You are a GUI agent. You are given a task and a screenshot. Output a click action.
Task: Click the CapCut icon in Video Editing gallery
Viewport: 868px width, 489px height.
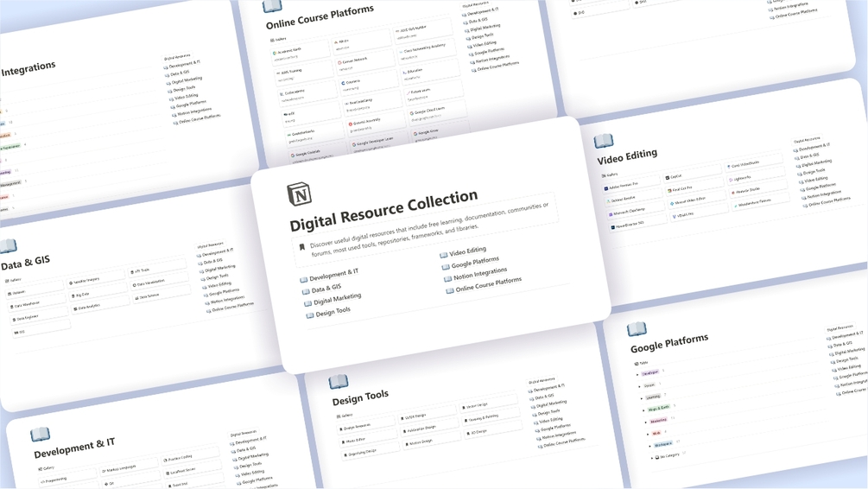668,178
